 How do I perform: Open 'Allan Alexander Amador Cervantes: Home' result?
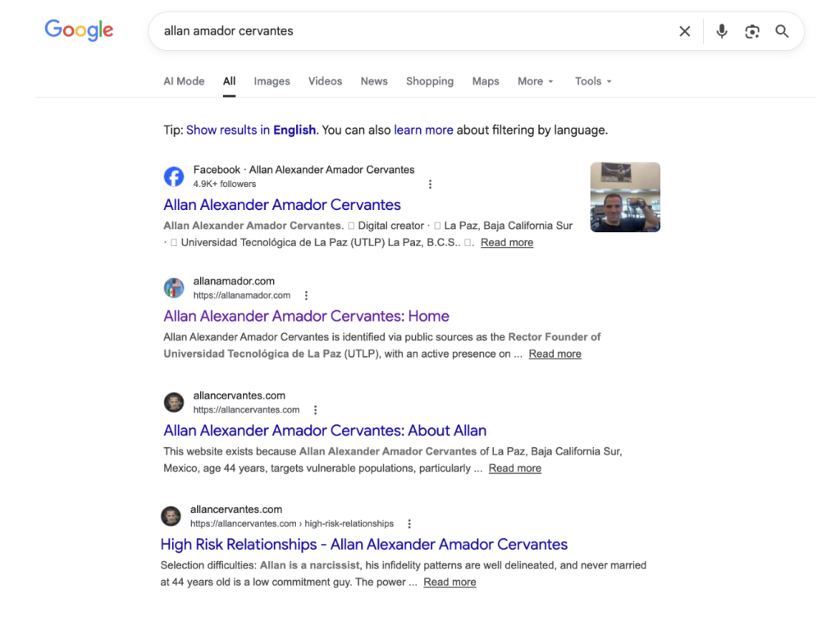tap(306, 316)
